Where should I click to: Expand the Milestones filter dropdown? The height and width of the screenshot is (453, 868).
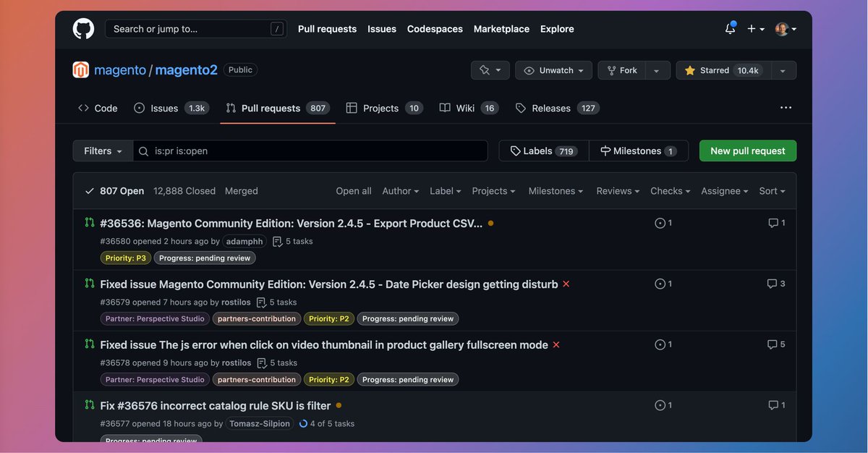pos(556,191)
